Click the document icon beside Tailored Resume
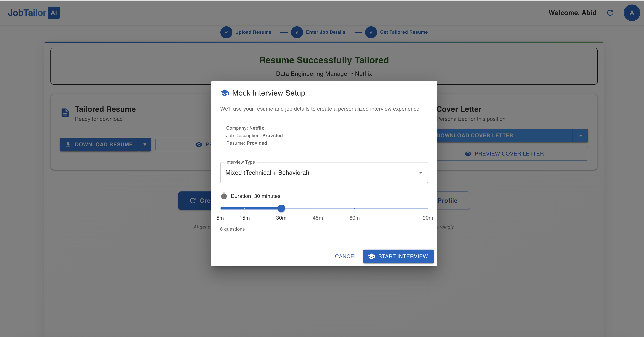The height and width of the screenshot is (337, 644). (x=65, y=113)
